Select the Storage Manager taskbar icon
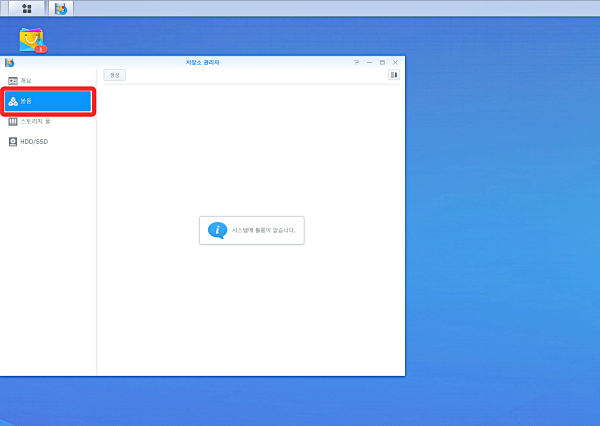Viewport: 600px width, 426px height. (61, 8)
